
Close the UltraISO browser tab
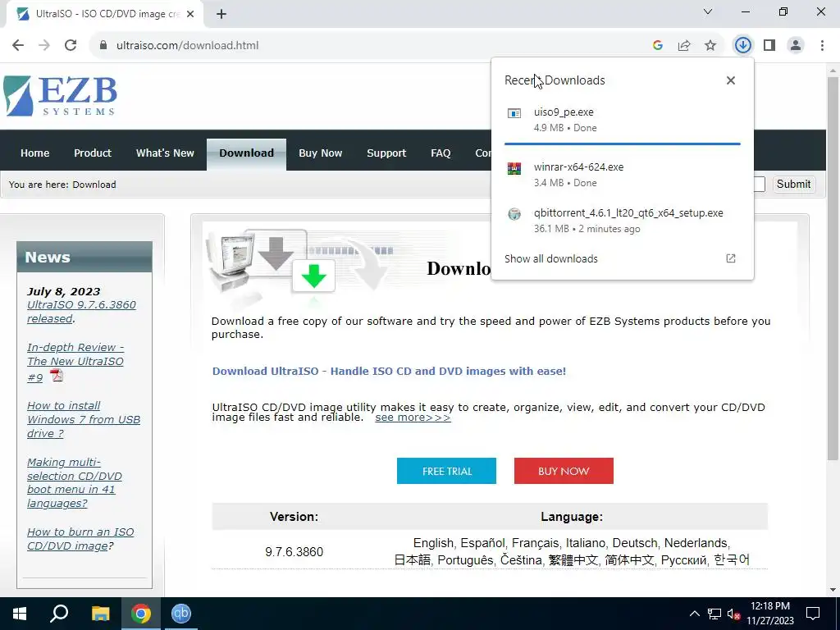190,15
